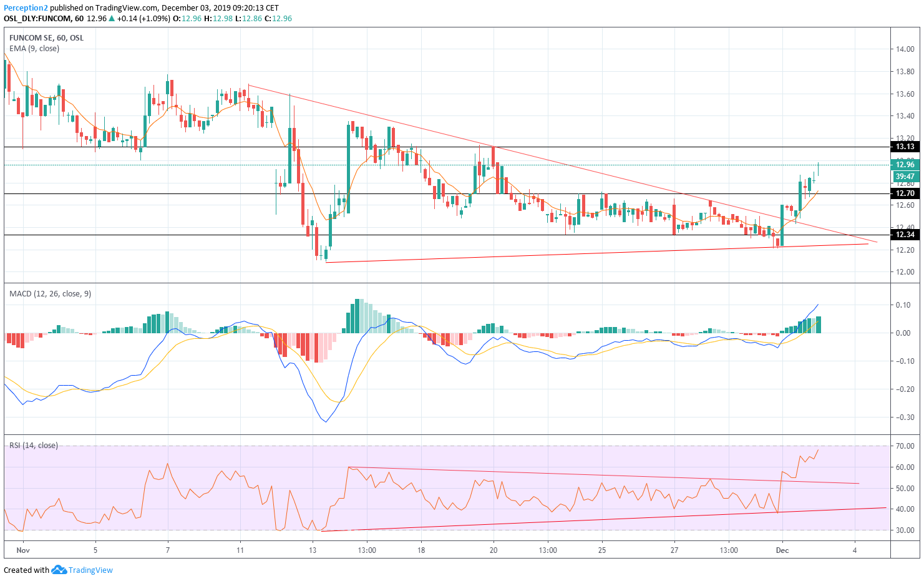This screenshot has width=924, height=581.
Task: Click the 25 date axis label
Action: point(602,550)
